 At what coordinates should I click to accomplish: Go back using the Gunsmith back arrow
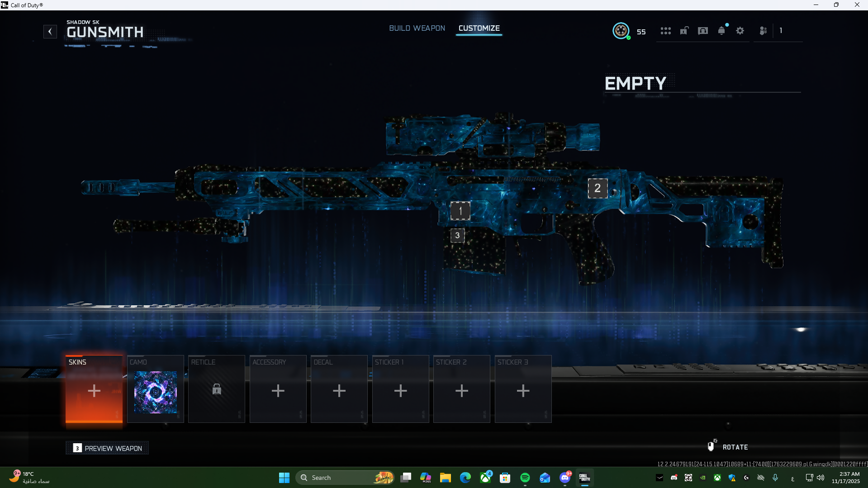(50, 32)
